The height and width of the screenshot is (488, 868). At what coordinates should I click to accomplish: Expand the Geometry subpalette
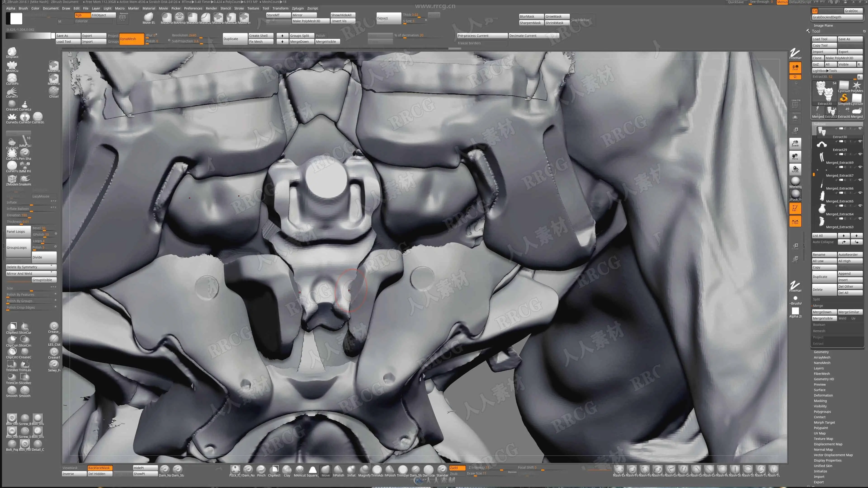(821, 352)
